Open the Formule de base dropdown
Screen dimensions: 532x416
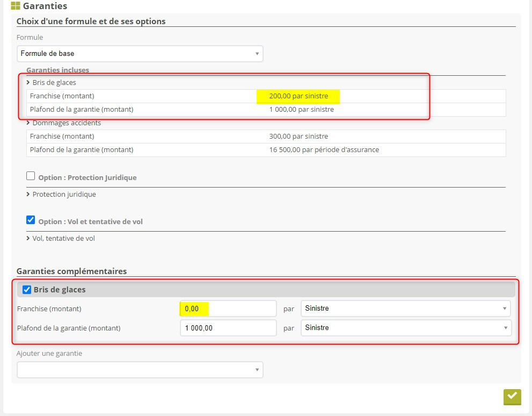point(140,54)
